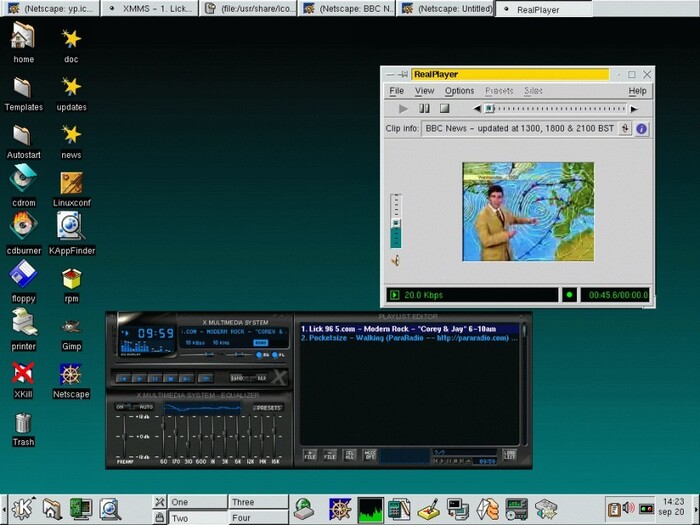Open the terminal console icon in panel
This screenshot has height=525, width=700.
458,509
